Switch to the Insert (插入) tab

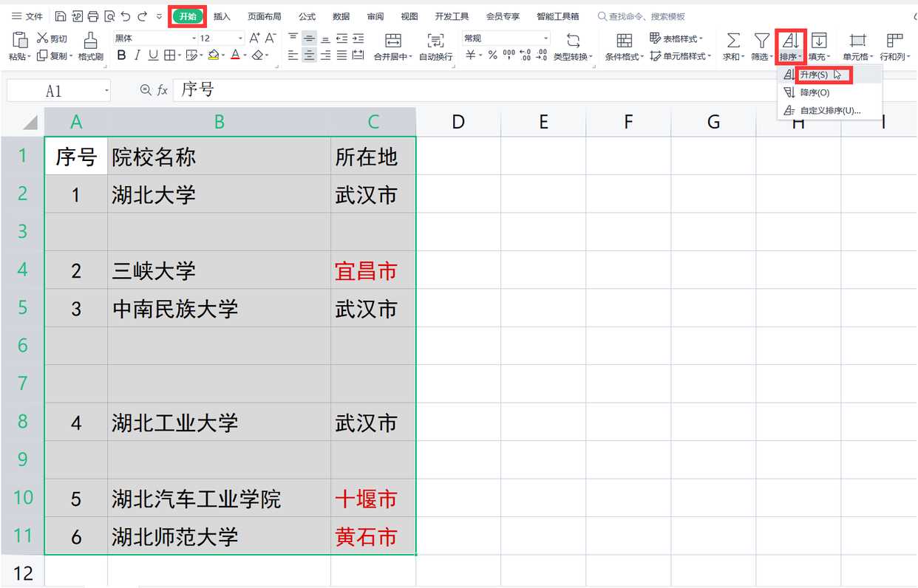click(222, 16)
